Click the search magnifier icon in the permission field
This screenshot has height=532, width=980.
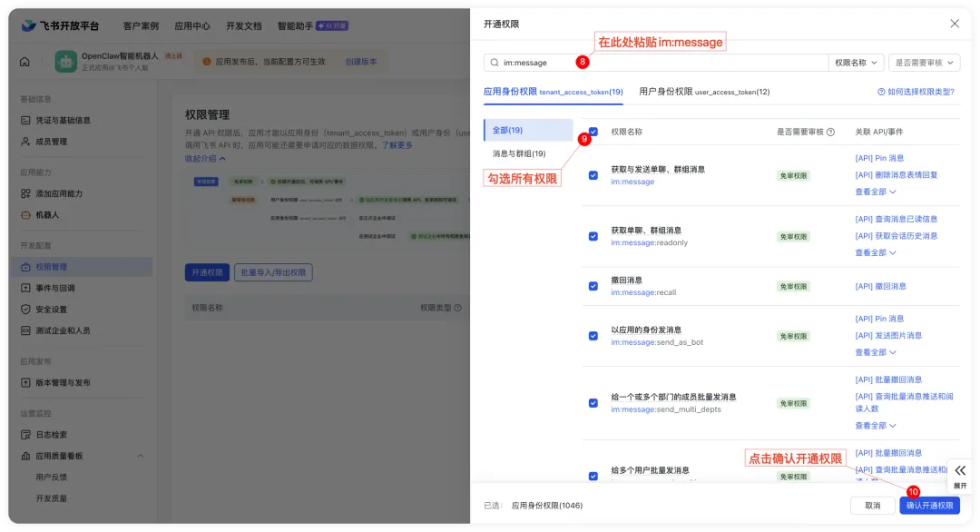pos(495,63)
